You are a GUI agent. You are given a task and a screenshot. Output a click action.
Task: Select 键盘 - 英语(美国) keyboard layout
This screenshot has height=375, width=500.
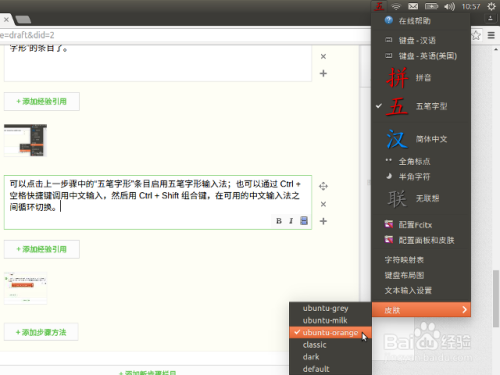(x=421, y=56)
